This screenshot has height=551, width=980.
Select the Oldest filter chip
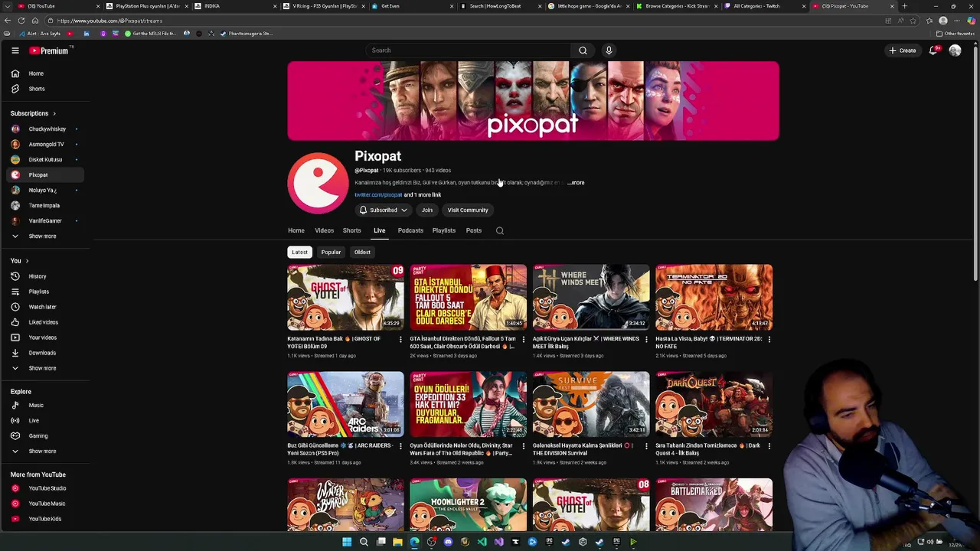(362, 252)
